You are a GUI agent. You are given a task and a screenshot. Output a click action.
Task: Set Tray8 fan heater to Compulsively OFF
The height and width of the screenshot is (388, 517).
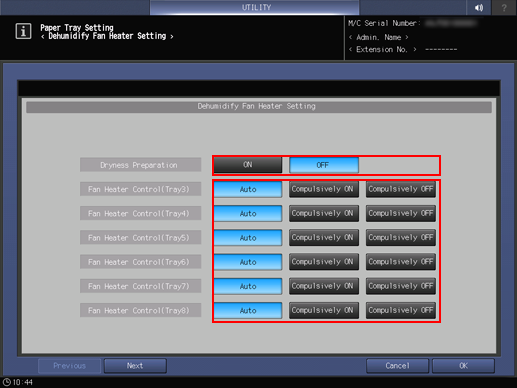click(401, 311)
